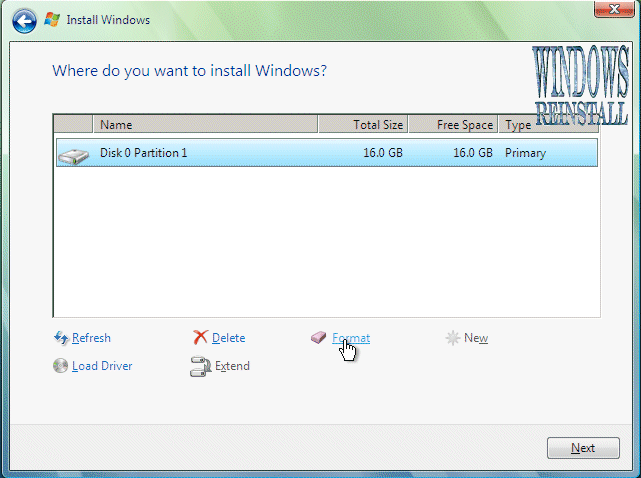The width and height of the screenshot is (641, 478).
Task: Select the Disk 0 Partition 1 entry
Action: pyautogui.click(x=143, y=153)
